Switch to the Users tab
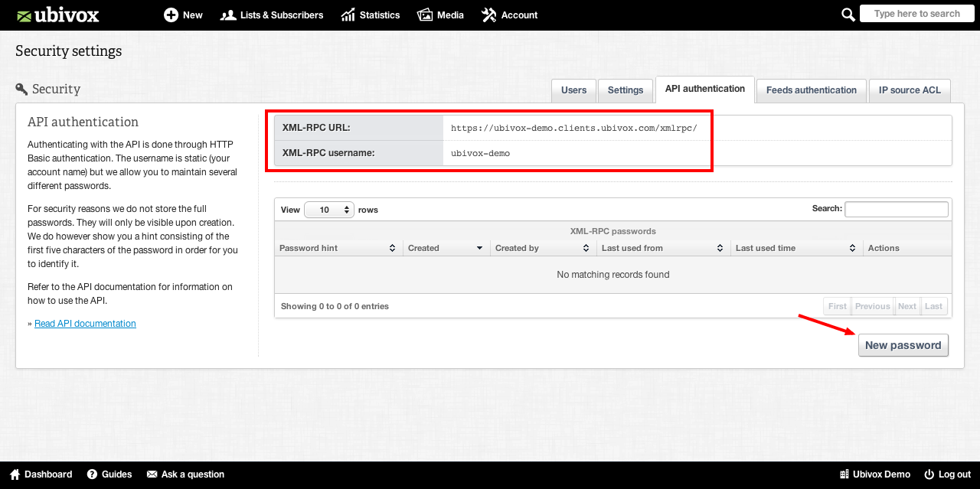Image resolution: width=980 pixels, height=489 pixels. (x=573, y=90)
